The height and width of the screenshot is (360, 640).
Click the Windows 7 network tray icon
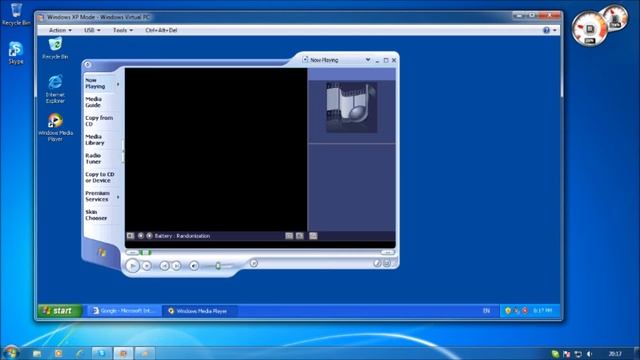[578, 354]
